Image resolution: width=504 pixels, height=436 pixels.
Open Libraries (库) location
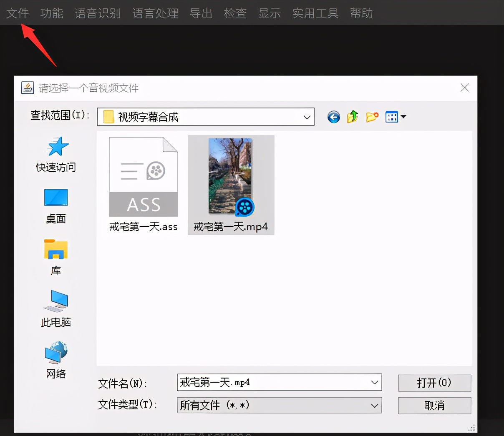click(56, 257)
